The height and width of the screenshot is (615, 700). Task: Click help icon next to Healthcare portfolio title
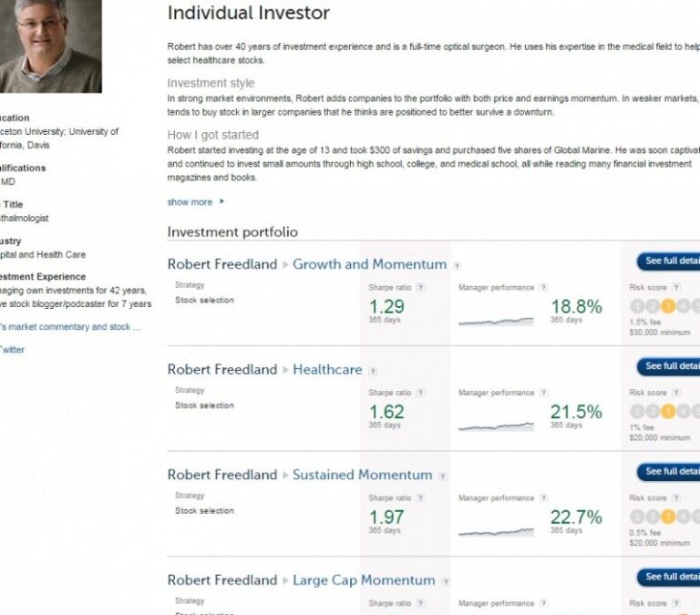(373, 371)
